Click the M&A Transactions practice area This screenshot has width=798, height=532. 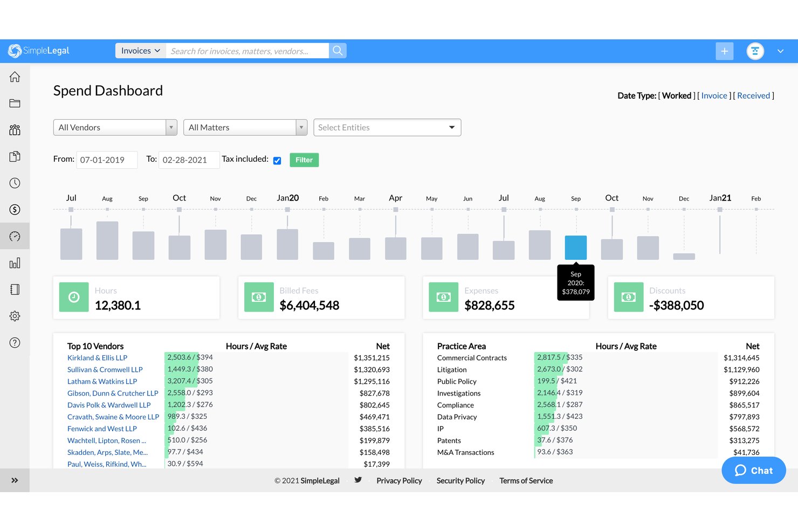click(x=466, y=453)
